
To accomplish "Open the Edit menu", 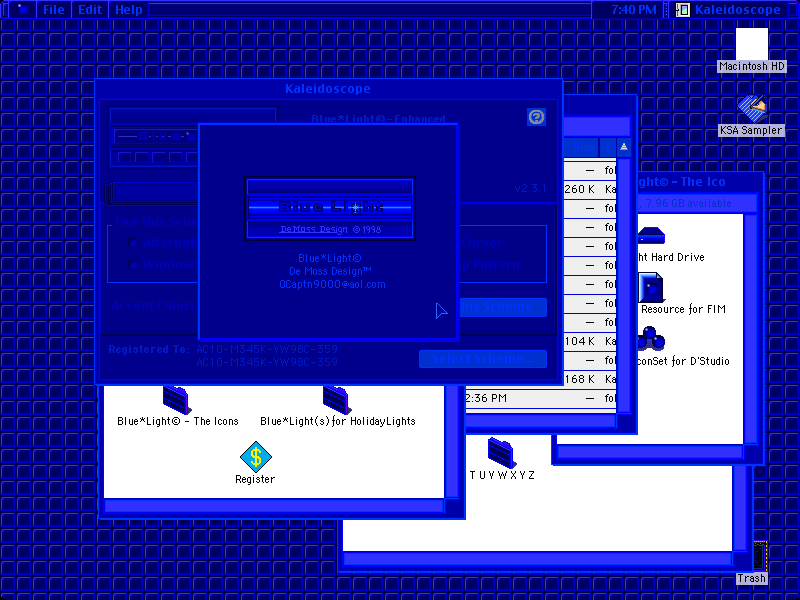I will (x=90, y=10).
